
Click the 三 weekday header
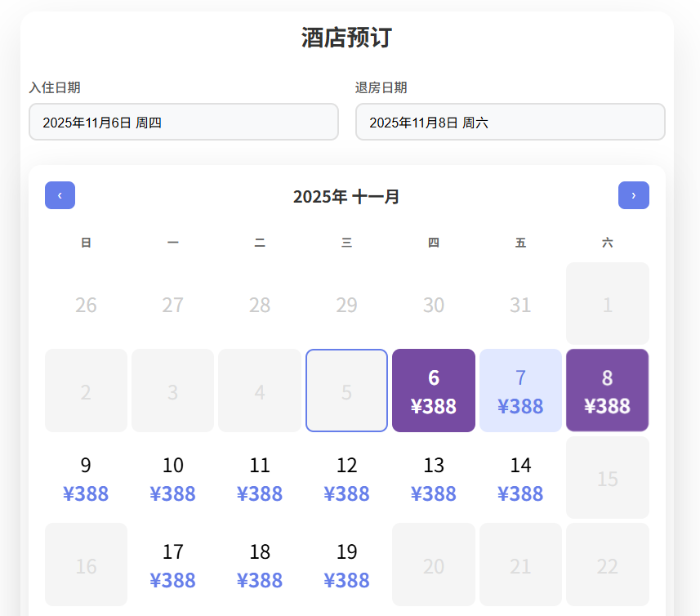(346, 243)
